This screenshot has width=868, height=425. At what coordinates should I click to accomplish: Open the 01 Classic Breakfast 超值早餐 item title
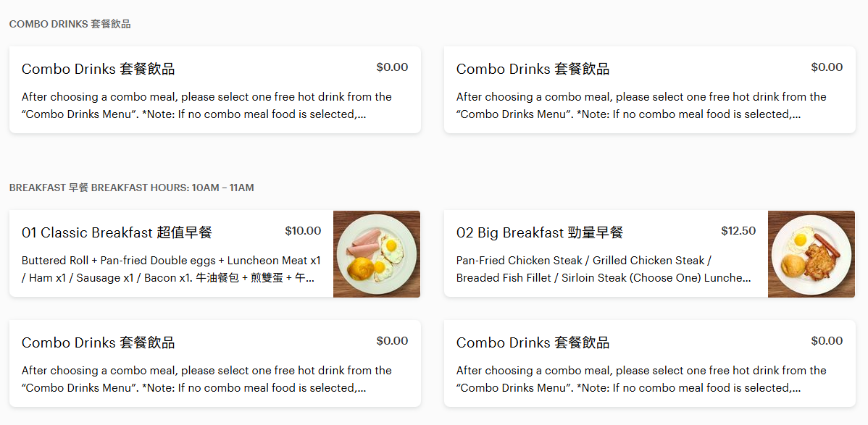point(117,232)
